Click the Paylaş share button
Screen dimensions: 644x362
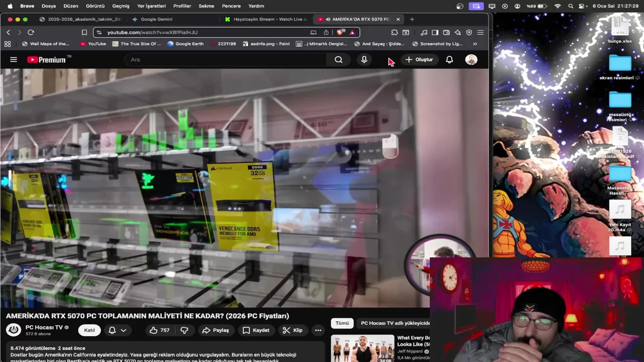(x=215, y=330)
